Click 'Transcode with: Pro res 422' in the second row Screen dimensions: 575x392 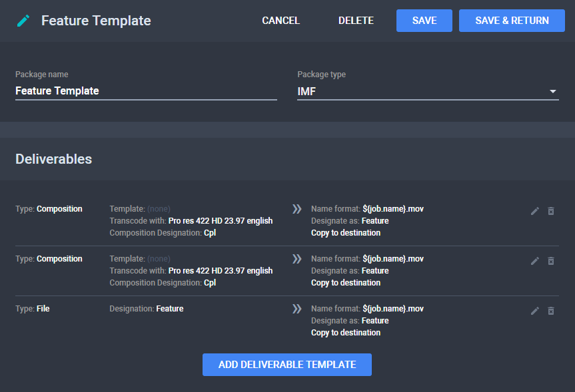point(191,271)
